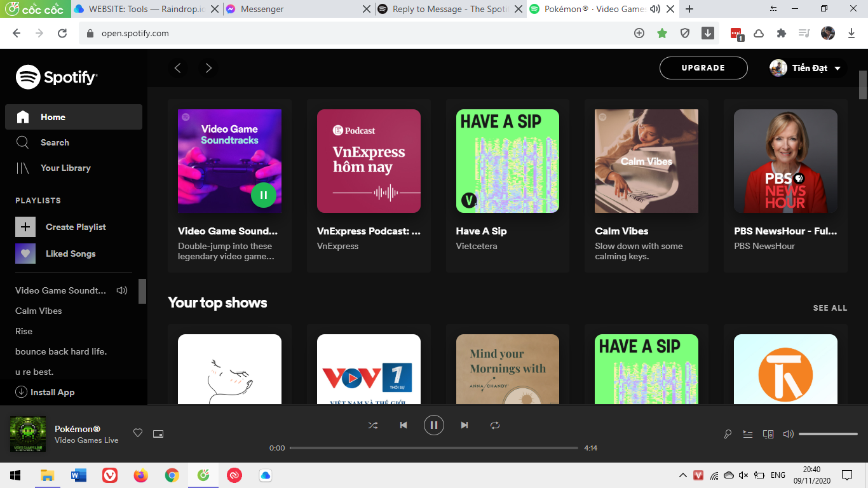Open the VnExpress hôm nay podcast cover

pos(369,161)
